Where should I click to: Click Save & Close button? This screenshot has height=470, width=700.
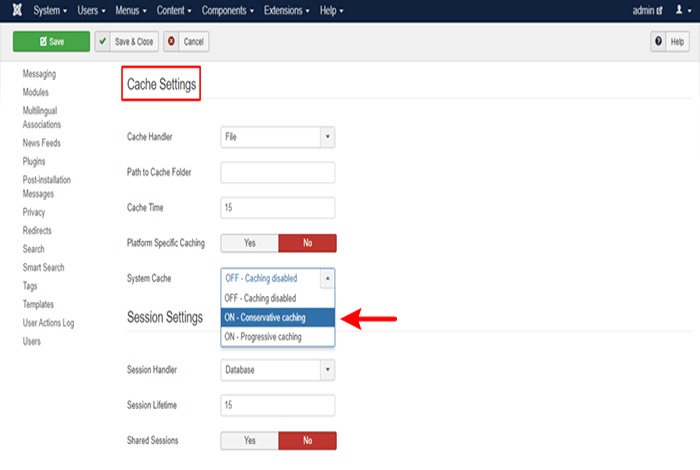pos(125,42)
